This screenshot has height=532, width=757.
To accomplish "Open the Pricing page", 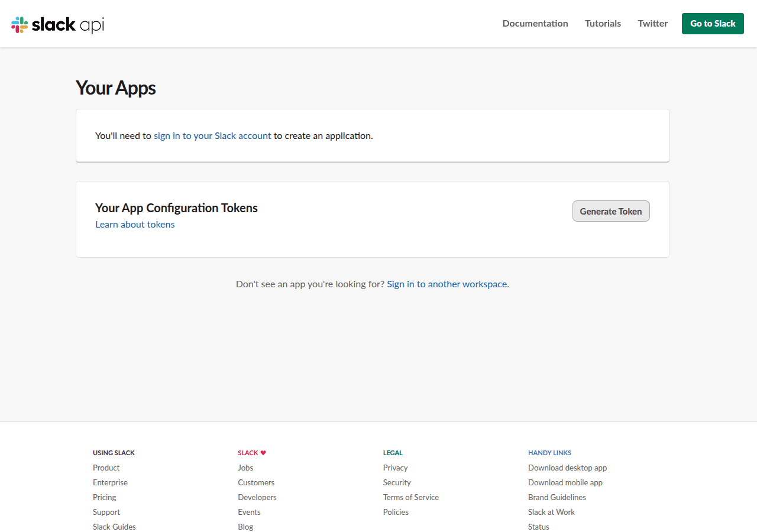I will click(x=104, y=497).
